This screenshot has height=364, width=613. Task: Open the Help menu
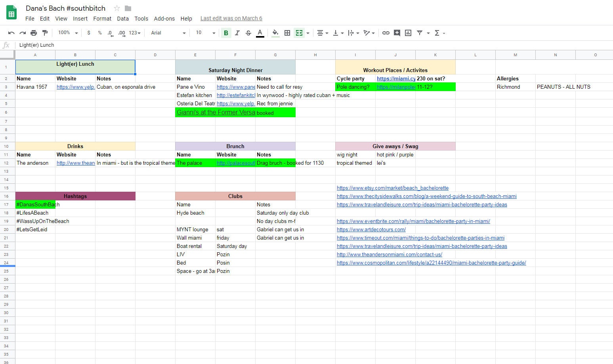point(186,19)
